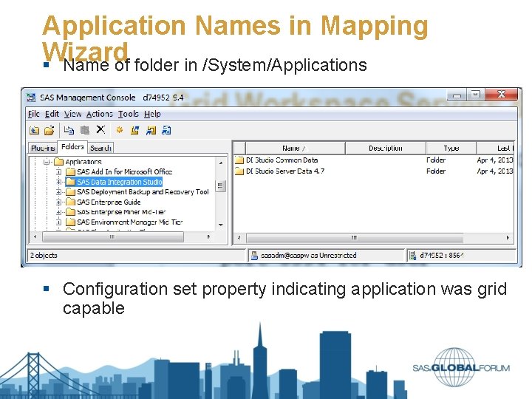Expand the SAS Data Integration Studio node

(x=58, y=182)
